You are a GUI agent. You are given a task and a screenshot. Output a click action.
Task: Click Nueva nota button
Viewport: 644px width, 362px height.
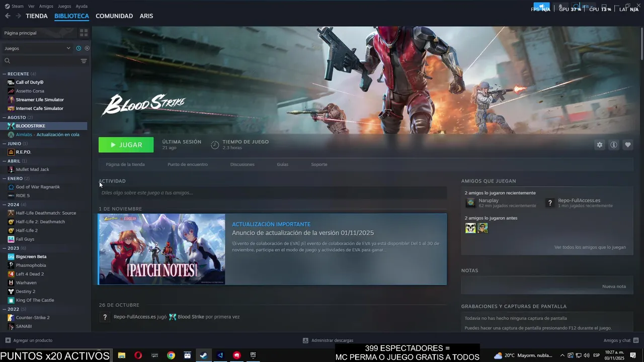pos(614,287)
